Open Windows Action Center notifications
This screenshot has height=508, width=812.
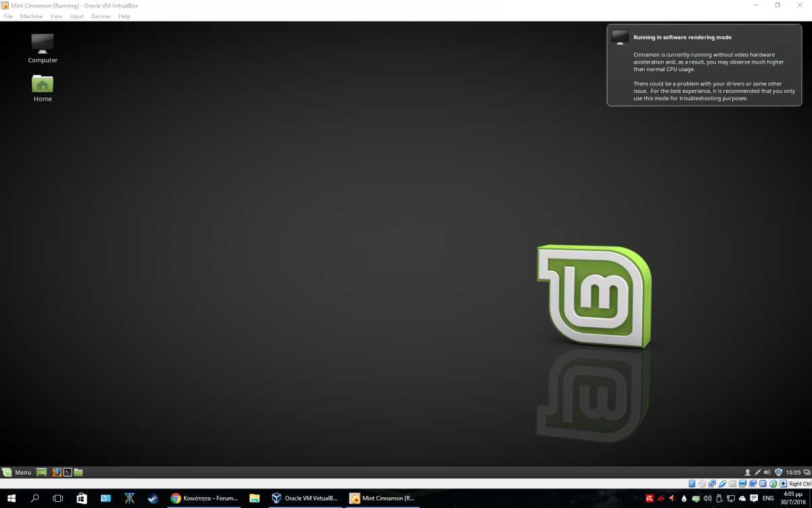coord(754,499)
